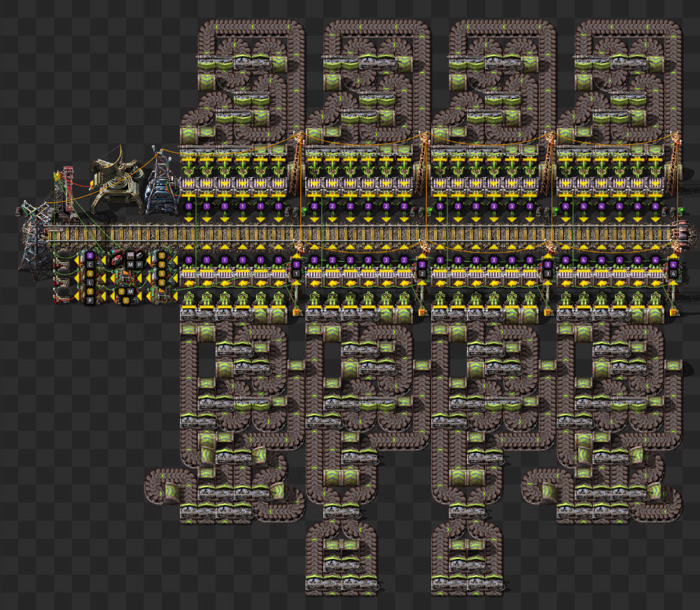Click the gray 3 signal in station combinator
The height and width of the screenshot is (610, 700).
click(x=547, y=274)
